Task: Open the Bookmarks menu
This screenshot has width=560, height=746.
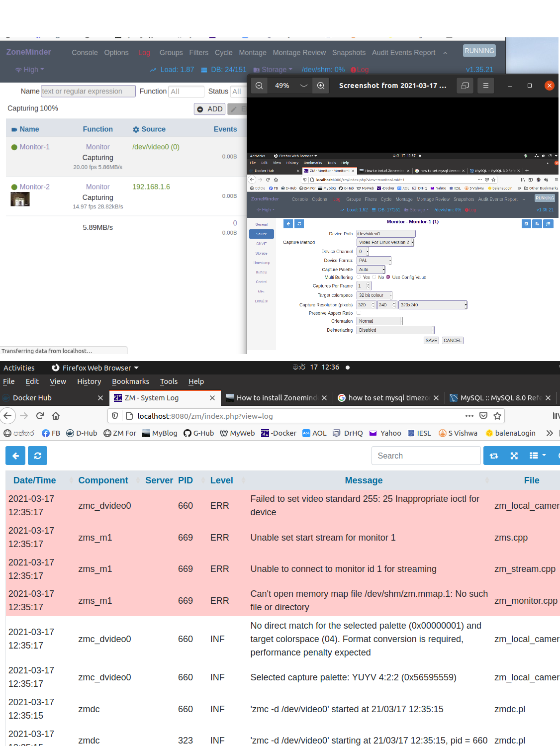Action: [x=130, y=381]
